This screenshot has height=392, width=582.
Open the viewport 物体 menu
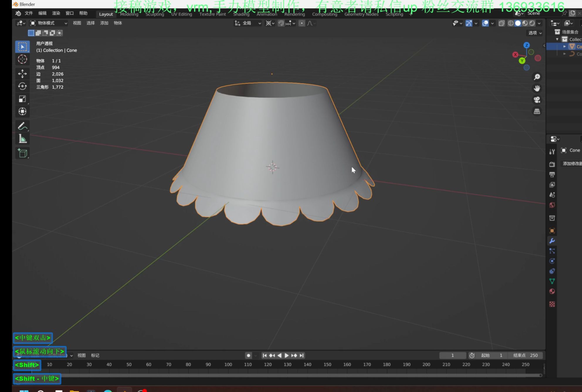(118, 23)
